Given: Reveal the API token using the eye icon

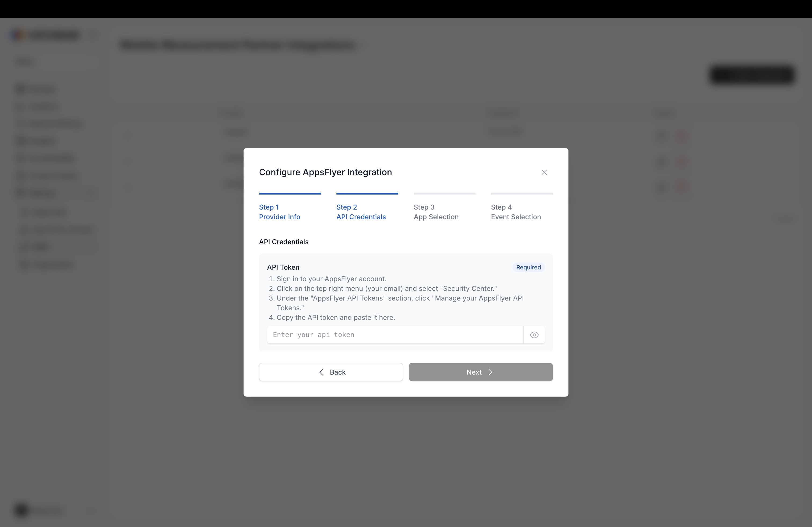Looking at the screenshot, I should [x=534, y=335].
